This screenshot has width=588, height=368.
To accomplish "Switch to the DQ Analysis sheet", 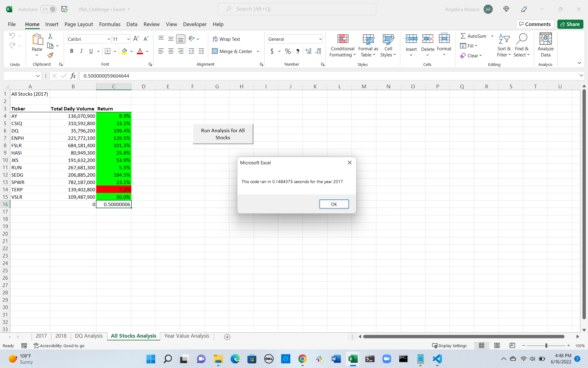I will (89, 336).
